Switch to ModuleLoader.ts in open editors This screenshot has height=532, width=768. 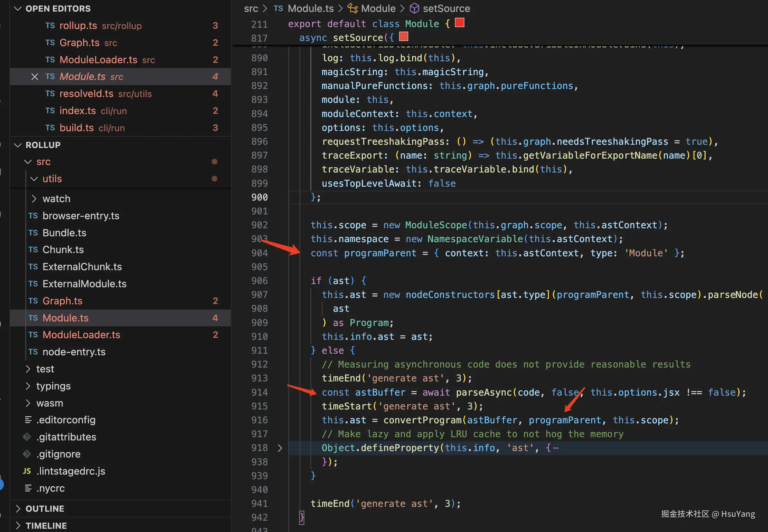pos(98,60)
